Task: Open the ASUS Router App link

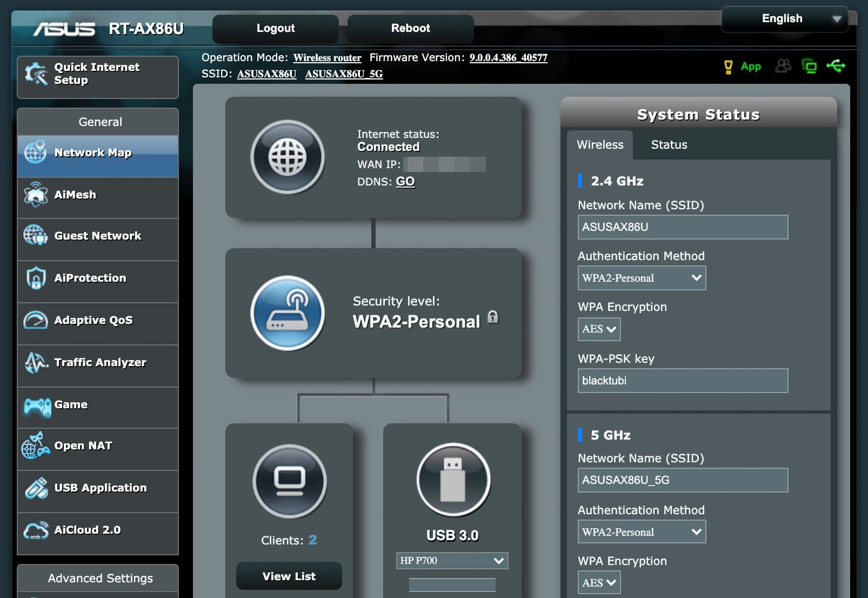Action: tap(751, 66)
